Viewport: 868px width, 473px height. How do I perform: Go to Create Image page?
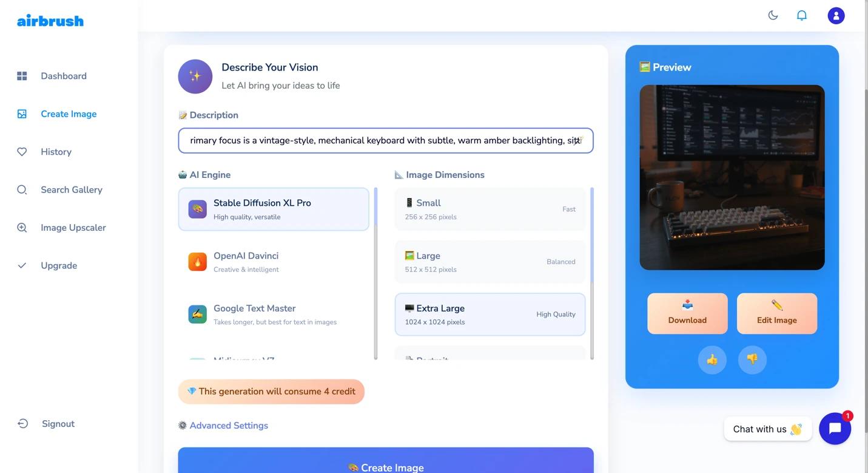69,114
